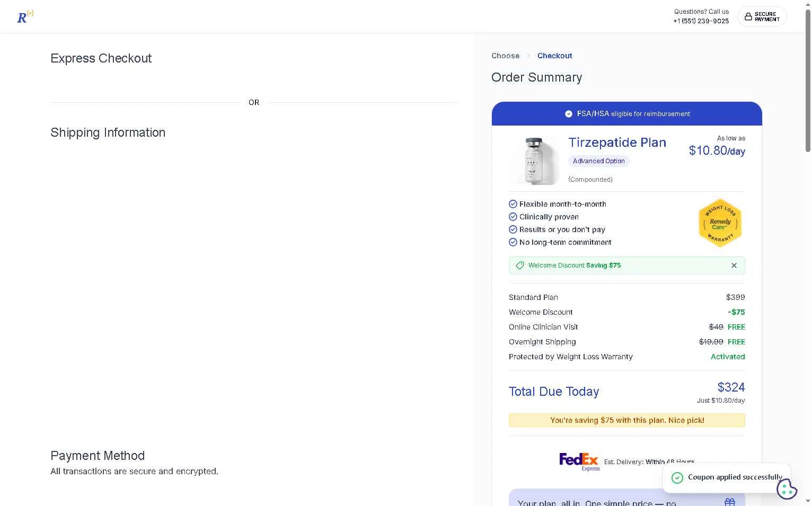Click the Total Due Today heading
Screen dimensions: 812x506
click(554, 392)
